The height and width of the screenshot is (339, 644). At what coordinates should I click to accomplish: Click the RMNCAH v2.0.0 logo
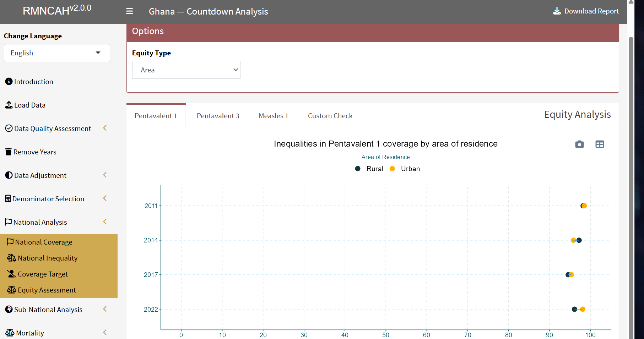[57, 10]
